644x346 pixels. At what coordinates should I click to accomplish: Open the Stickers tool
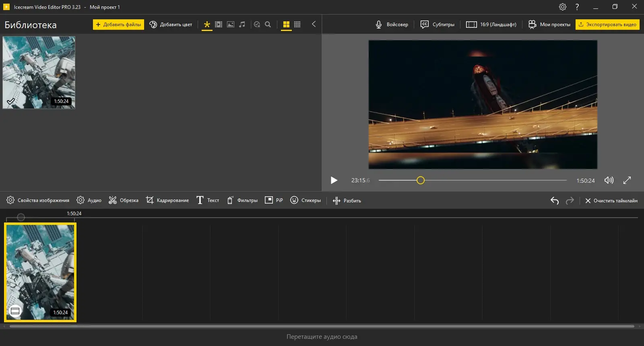coord(305,200)
